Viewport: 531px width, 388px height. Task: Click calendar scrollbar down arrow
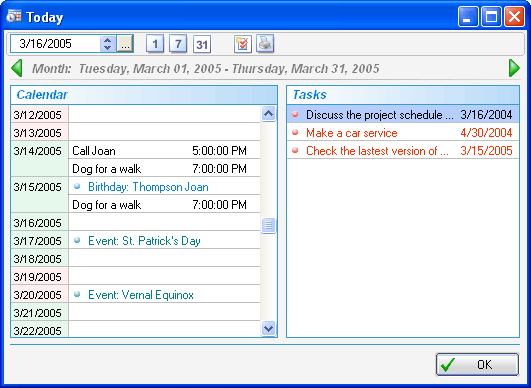click(269, 328)
